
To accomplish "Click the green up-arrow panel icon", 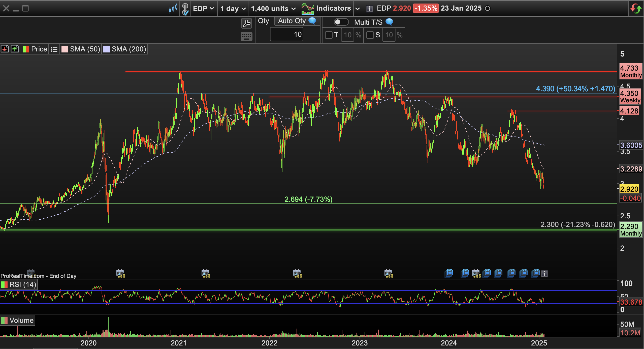I will [x=15, y=49].
